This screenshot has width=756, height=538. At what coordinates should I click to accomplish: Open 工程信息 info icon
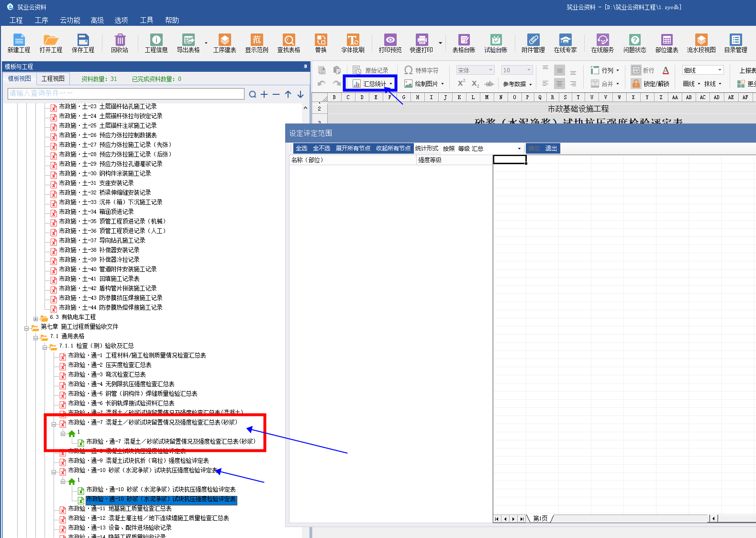(156, 43)
